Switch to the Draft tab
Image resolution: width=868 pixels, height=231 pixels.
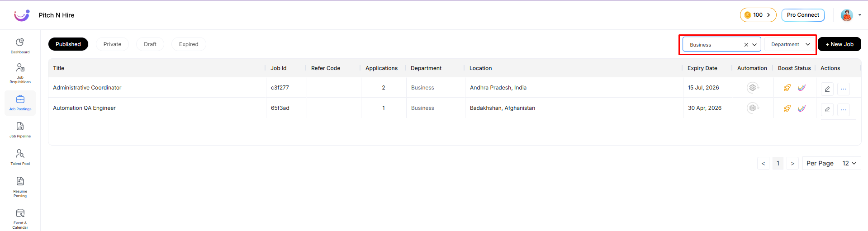(150, 44)
